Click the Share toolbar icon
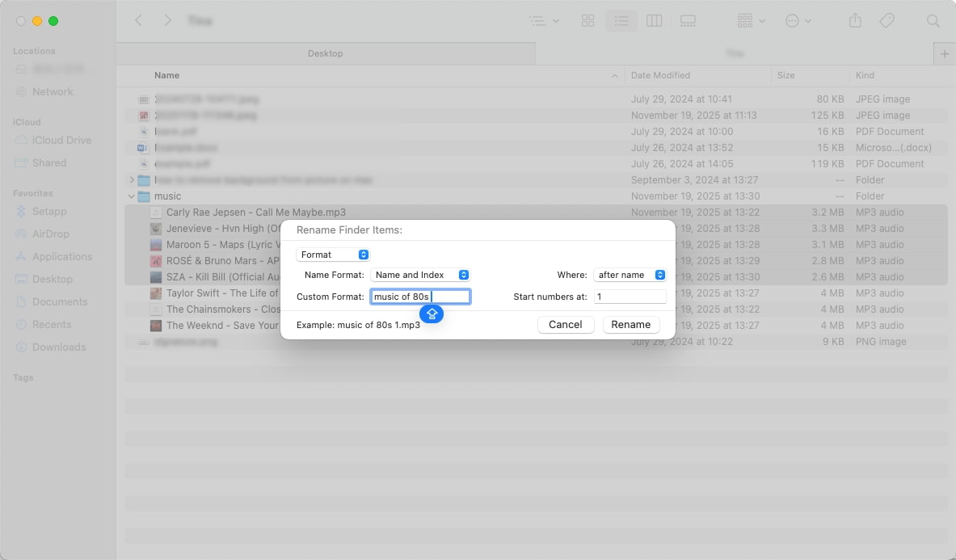 [x=856, y=20]
